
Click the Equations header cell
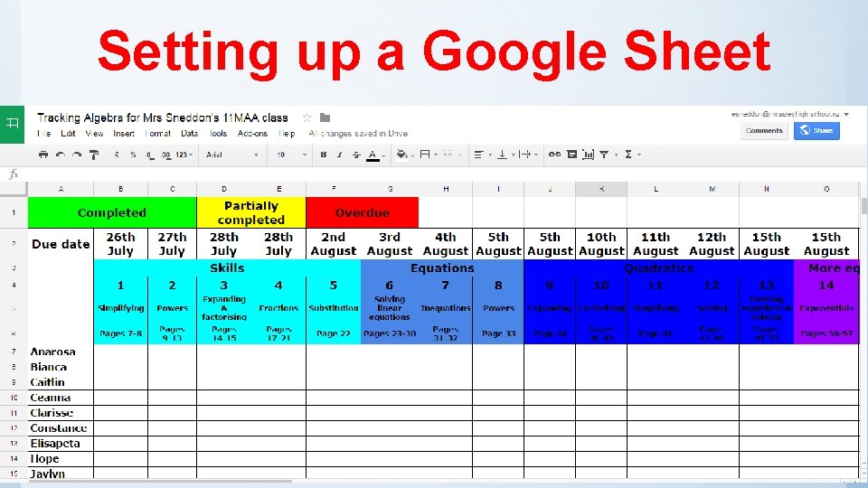(442, 267)
